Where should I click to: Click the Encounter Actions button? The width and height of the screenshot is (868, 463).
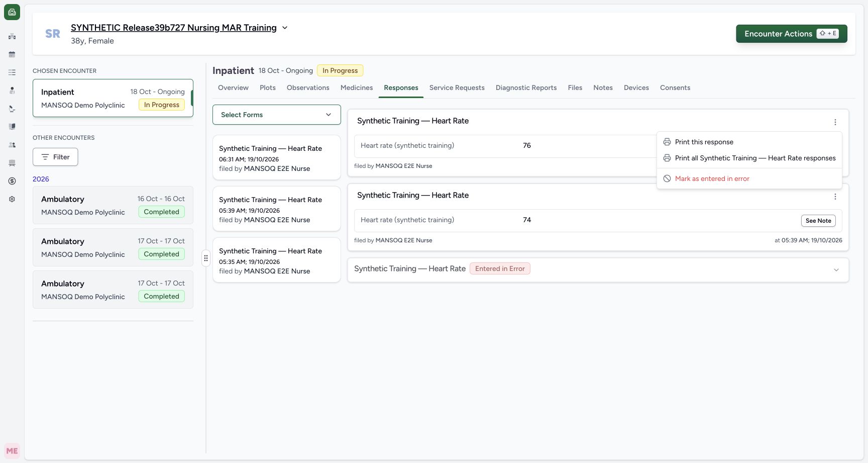pyautogui.click(x=792, y=34)
